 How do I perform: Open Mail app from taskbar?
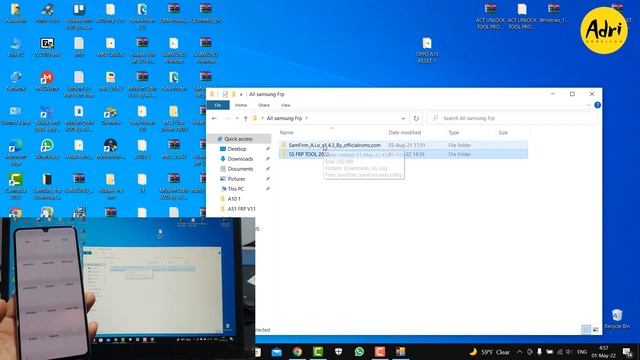276,351
